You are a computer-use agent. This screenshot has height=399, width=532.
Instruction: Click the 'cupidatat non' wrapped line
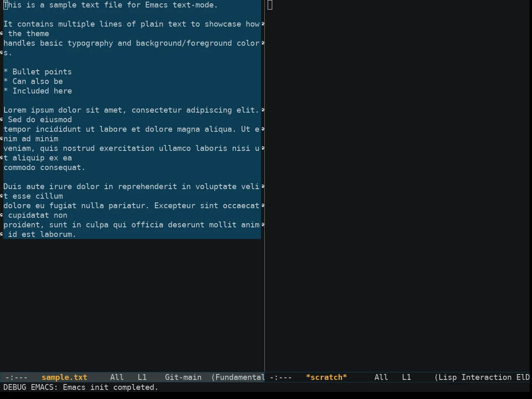[x=37, y=215]
